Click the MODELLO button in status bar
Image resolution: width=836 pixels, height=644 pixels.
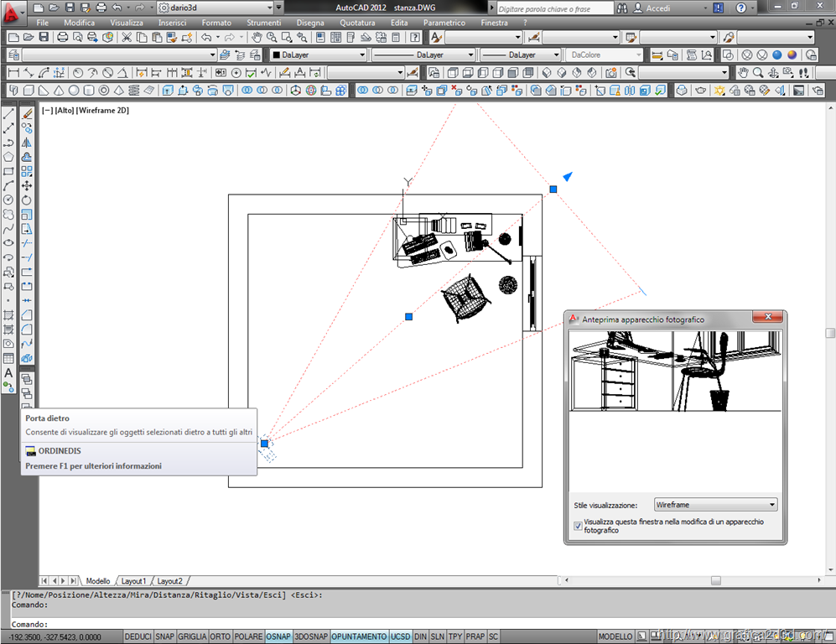point(615,637)
